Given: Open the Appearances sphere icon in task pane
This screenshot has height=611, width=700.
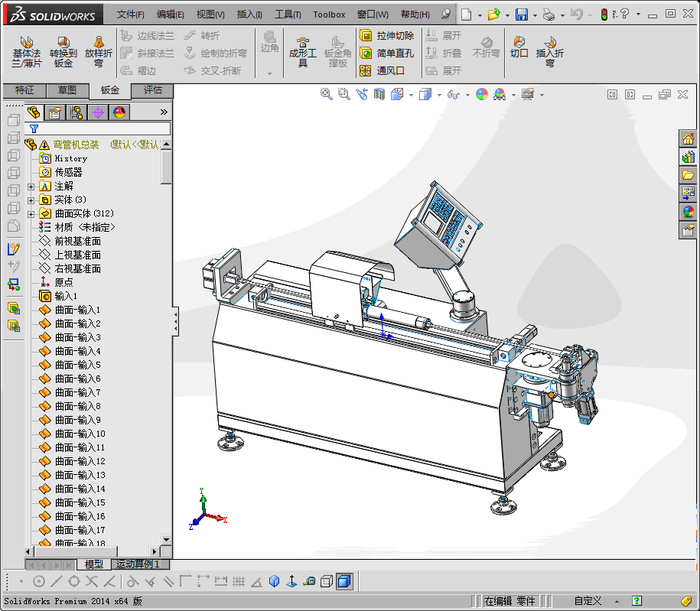Looking at the screenshot, I should click(688, 212).
